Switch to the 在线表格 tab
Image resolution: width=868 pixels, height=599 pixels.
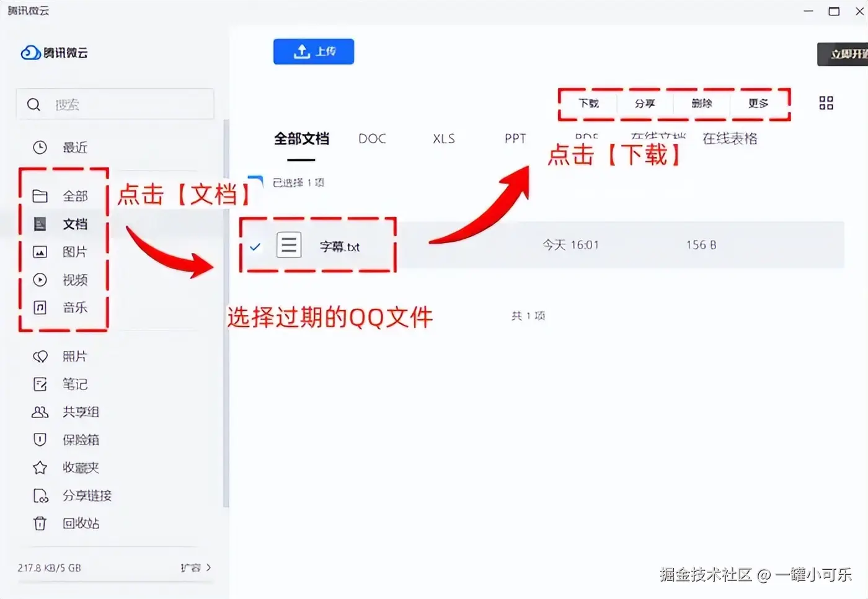click(x=730, y=139)
